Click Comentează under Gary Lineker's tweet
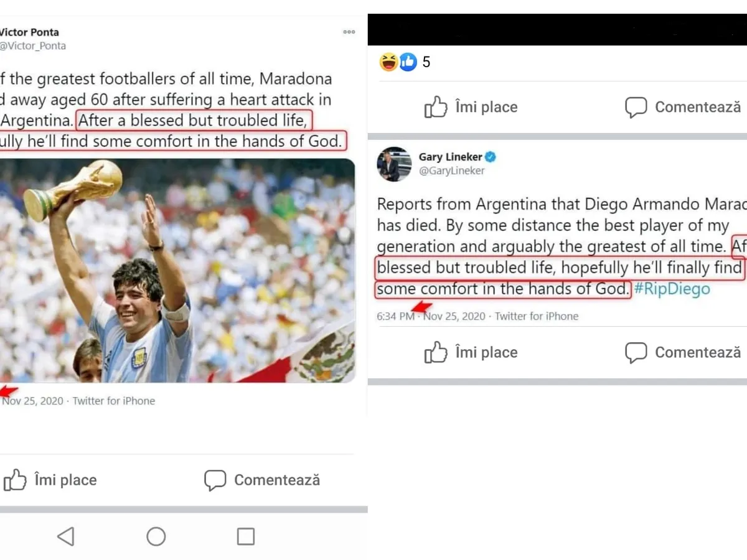The width and height of the screenshot is (747, 560). click(x=683, y=353)
